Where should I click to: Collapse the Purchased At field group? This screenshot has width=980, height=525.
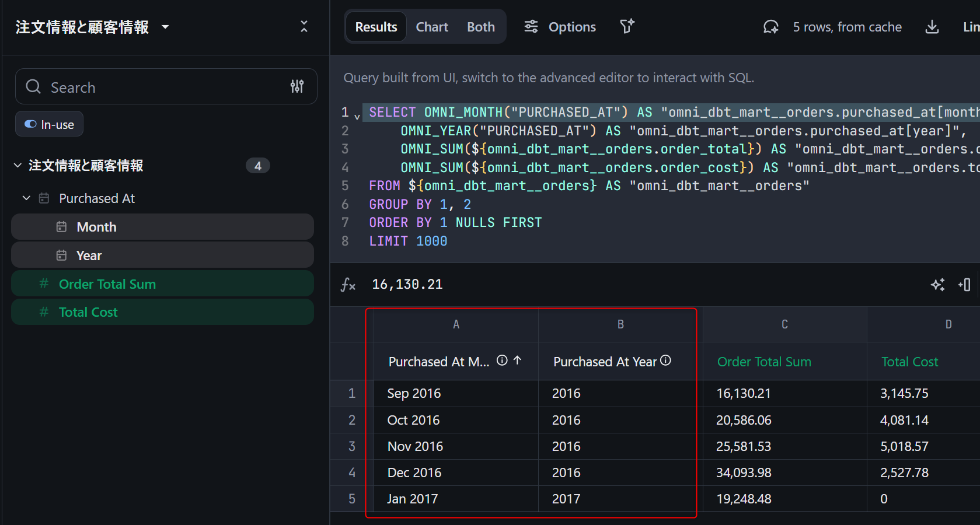pos(26,198)
